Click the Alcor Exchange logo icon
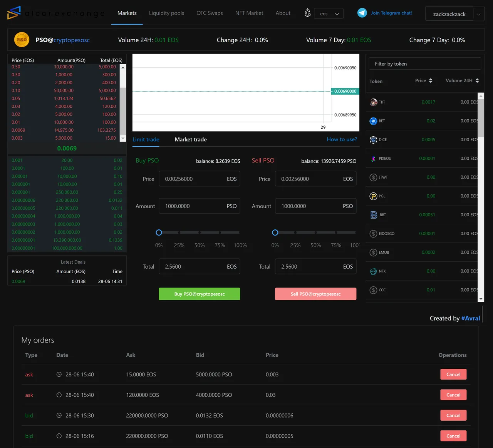The width and height of the screenshot is (493, 448). [14, 13]
